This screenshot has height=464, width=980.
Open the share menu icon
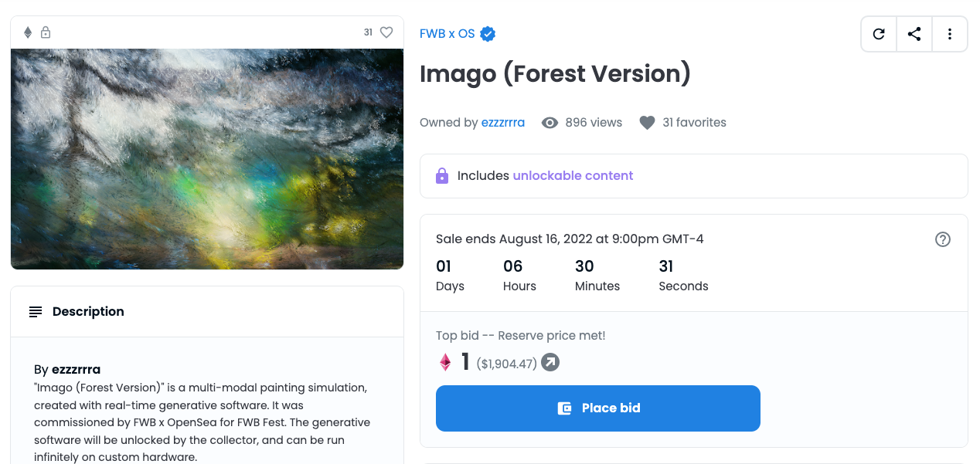914,34
